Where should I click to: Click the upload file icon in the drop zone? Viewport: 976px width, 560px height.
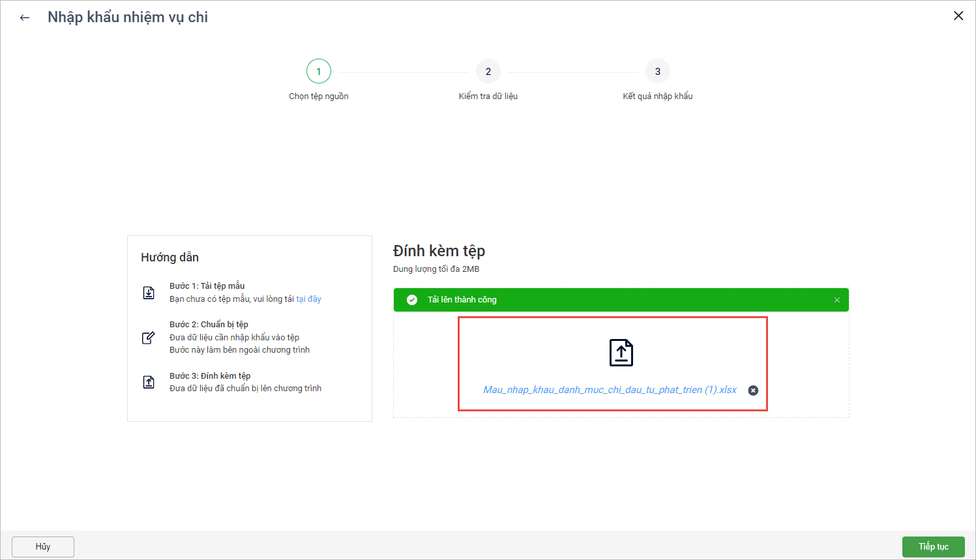(621, 353)
